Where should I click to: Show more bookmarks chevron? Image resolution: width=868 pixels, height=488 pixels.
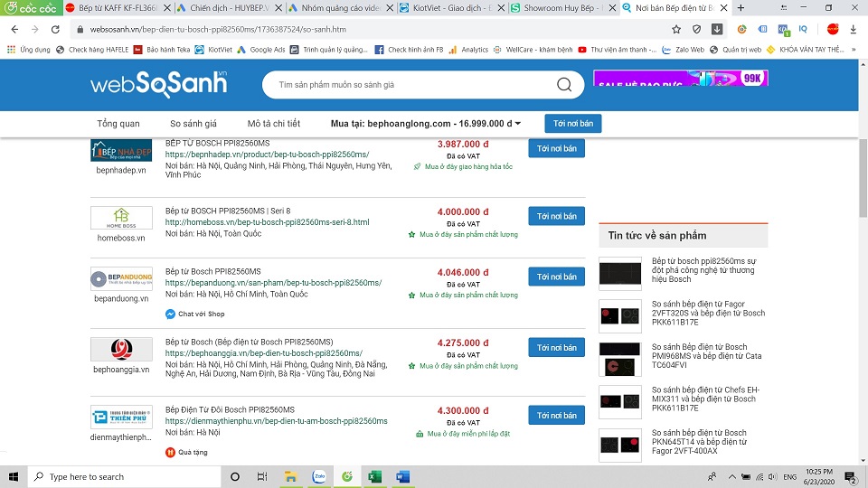click(x=854, y=49)
